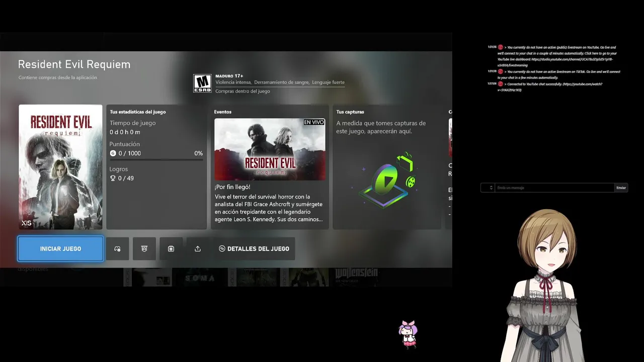This screenshot has height=362, width=644.
Task: Click the 'Logros' label
Action: (119, 169)
